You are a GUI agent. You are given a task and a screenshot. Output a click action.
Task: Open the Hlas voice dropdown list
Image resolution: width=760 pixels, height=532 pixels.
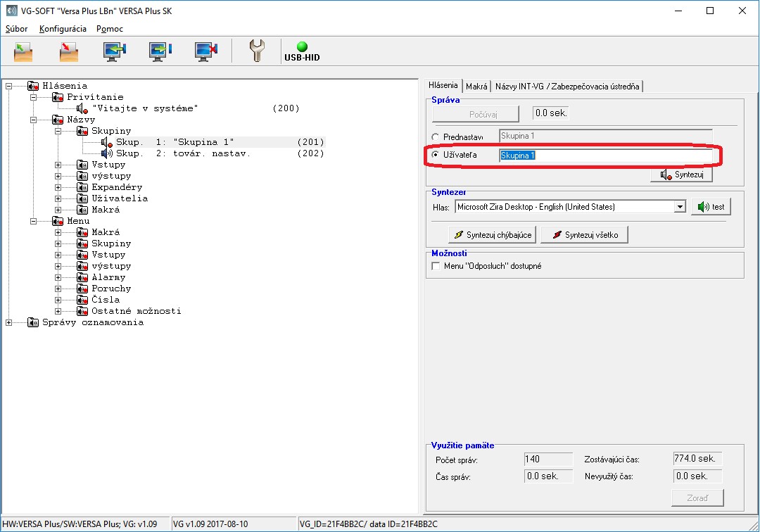tap(679, 207)
